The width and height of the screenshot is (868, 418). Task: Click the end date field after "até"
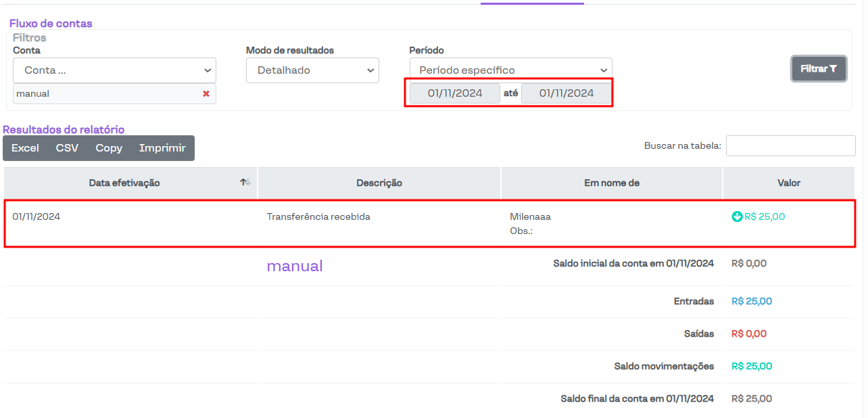[566, 93]
